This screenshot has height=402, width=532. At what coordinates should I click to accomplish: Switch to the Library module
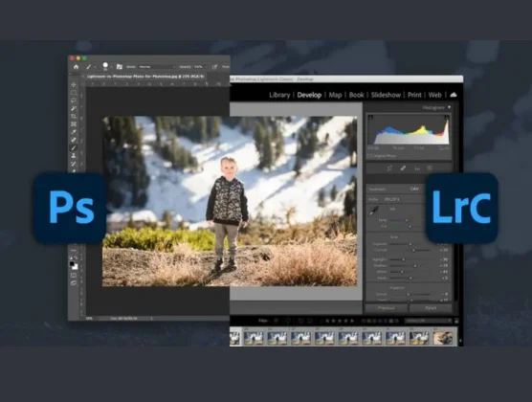279,95
